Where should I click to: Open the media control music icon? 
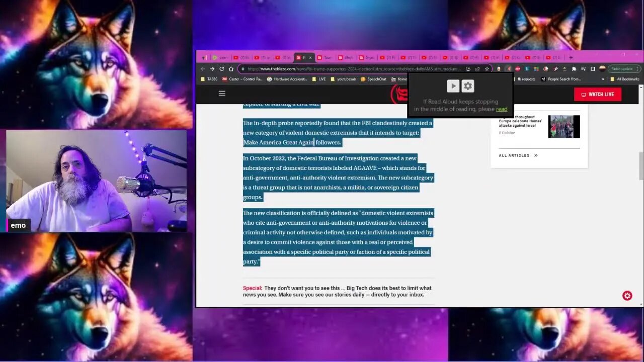pyautogui.click(x=583, y=69)
